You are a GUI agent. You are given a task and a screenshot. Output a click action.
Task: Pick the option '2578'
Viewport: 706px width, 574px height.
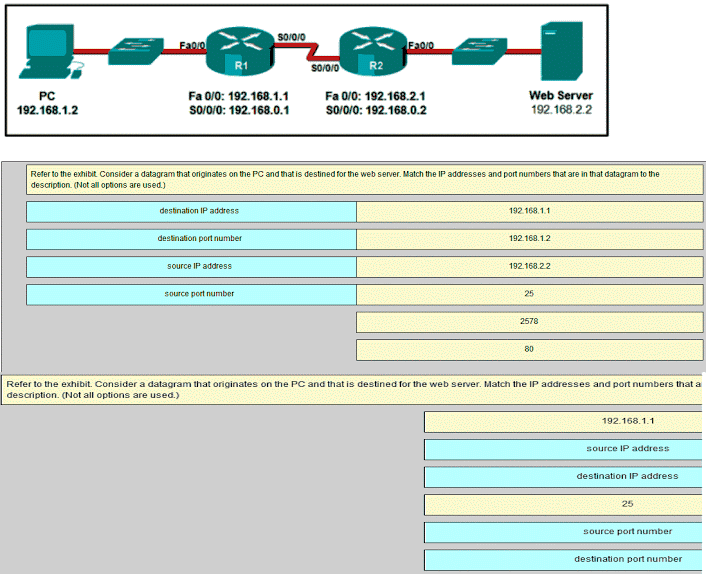pos(530,322)
